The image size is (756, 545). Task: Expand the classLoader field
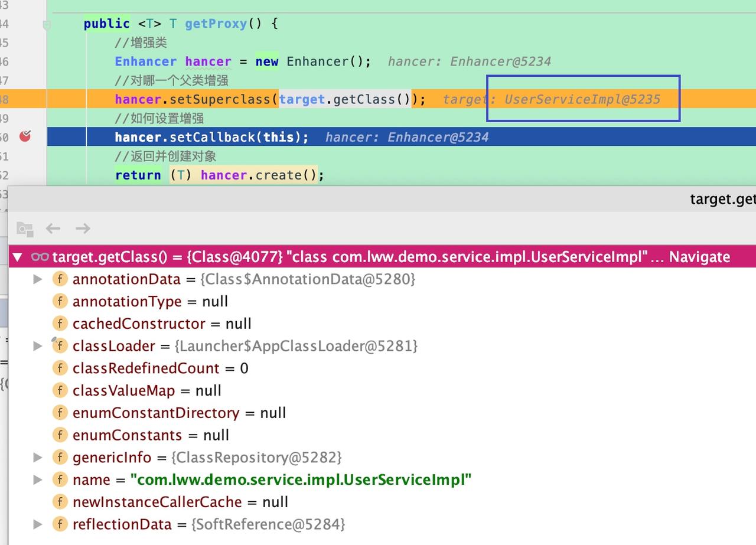[x=38, y=346]
